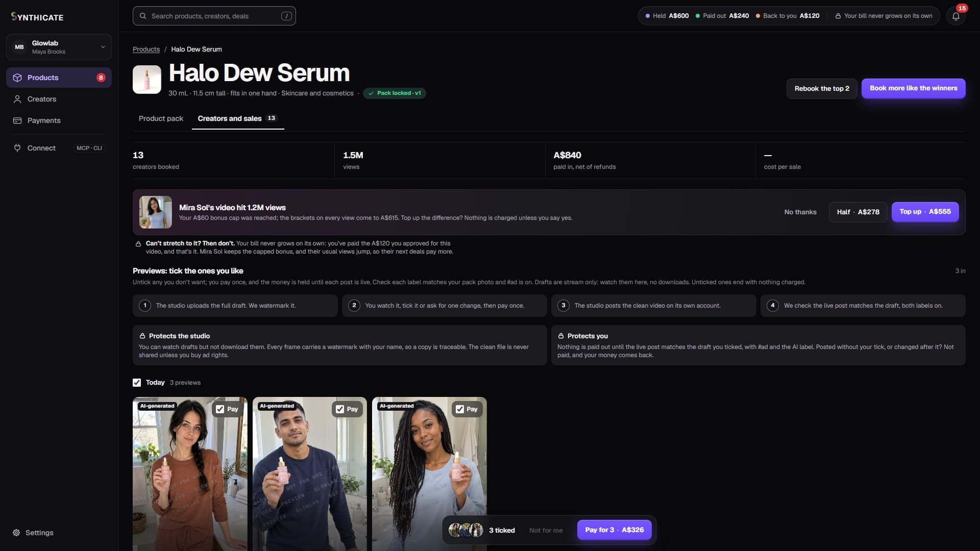
Task: Click the 'Paid out A$240' status
Action: pos(722,16)
